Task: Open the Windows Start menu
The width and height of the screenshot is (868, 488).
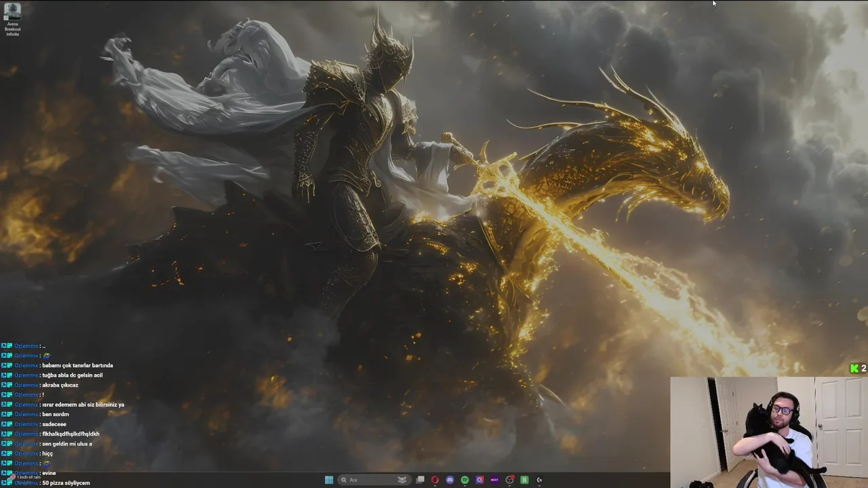Action: [329, 480]
